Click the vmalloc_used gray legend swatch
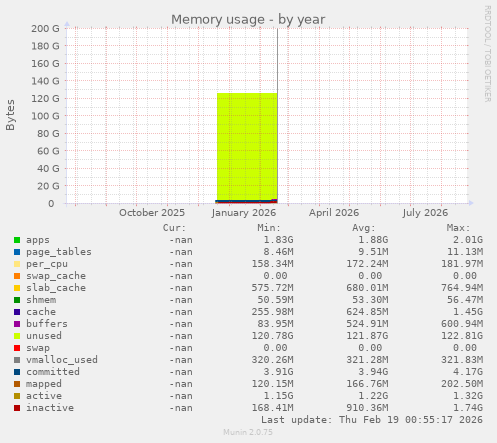Image resolution: width=497 pixels, height=443 pixels. tap(17, 360)
